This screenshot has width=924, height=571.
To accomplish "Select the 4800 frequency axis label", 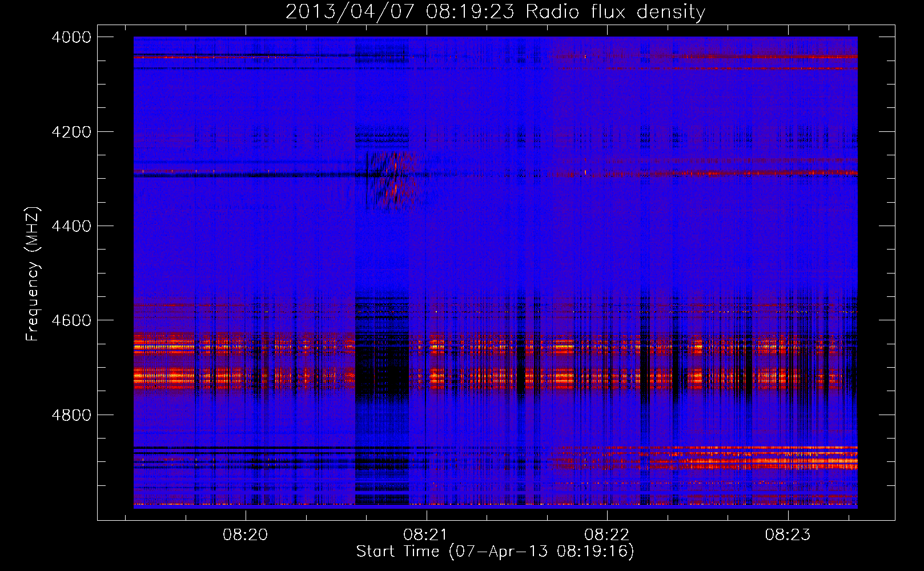I will pyautogui.click(x=71, y=415).
